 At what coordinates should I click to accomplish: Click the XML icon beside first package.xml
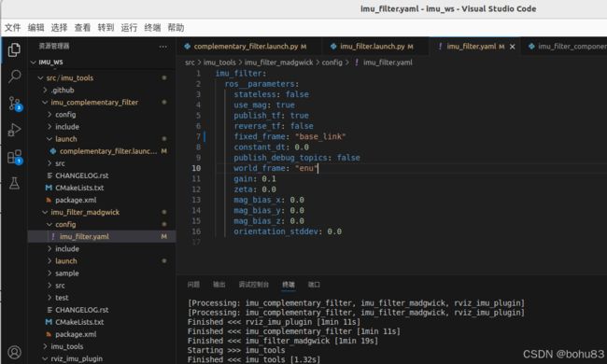(49, 200)
